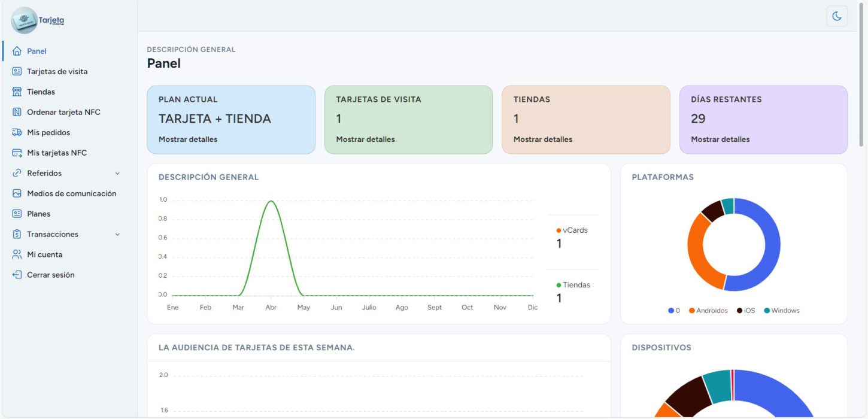
Task: Click the Mis tarjetas NFC card icon
Action: click(17, 153)
